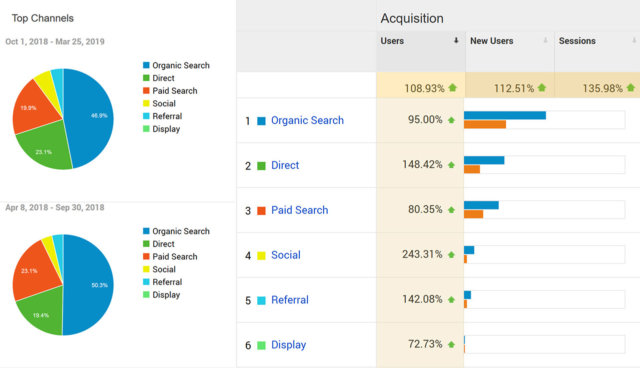Click the New Users column sort arrow

[x=545, y=40]
